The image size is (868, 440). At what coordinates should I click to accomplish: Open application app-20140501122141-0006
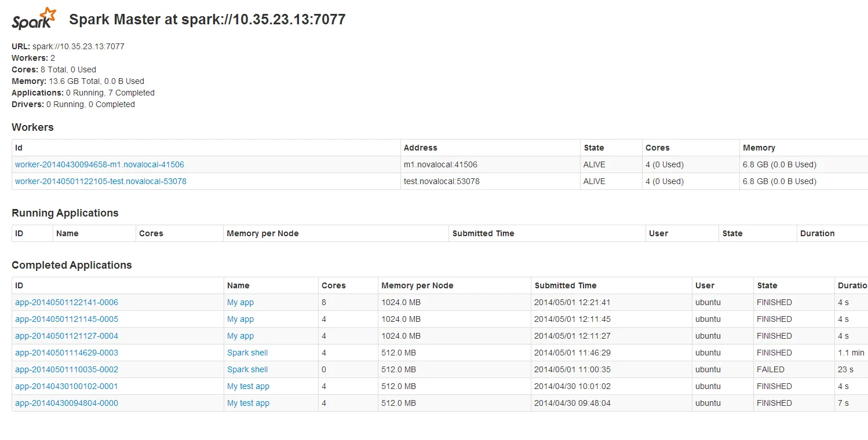click(67, 302)
